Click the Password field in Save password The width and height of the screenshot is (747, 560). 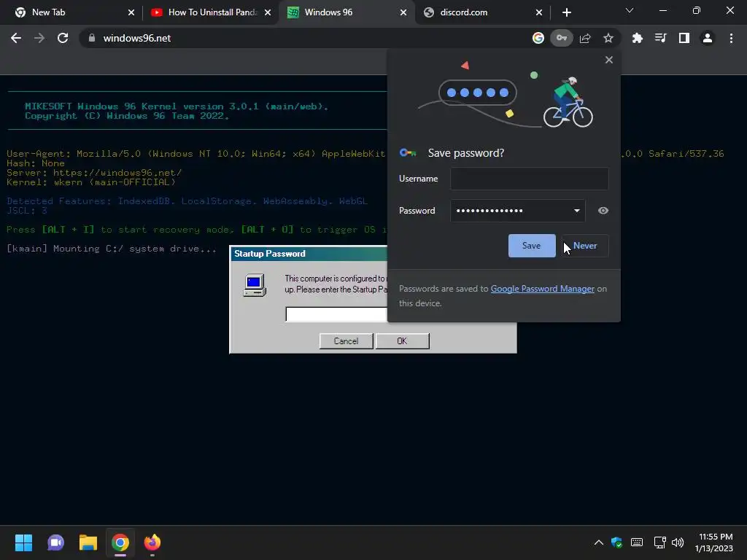click(x=517, y=211)
